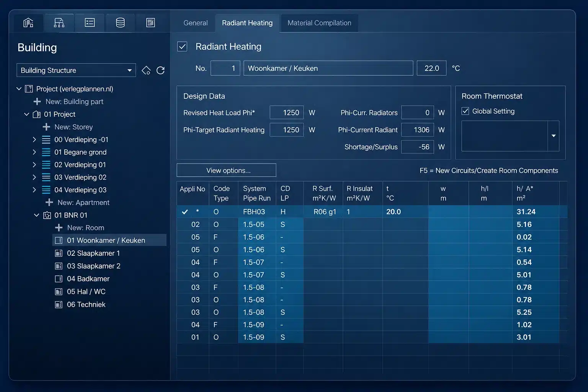The width and height of the screenshot is (588, 392).
Task: Open the building view icon tab
Action: (x=28, y=23)
